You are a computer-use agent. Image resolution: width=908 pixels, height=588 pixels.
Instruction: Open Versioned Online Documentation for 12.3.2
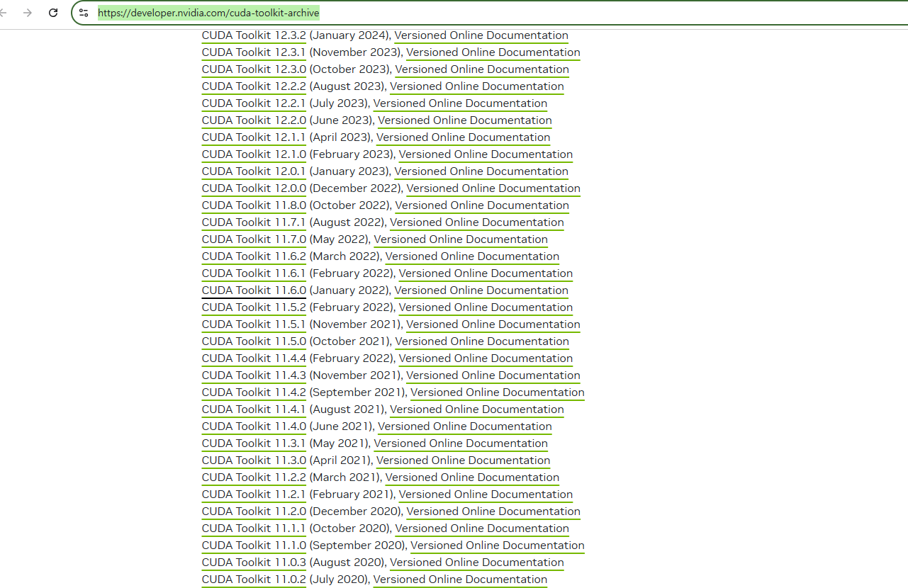[x=481, y=35]
